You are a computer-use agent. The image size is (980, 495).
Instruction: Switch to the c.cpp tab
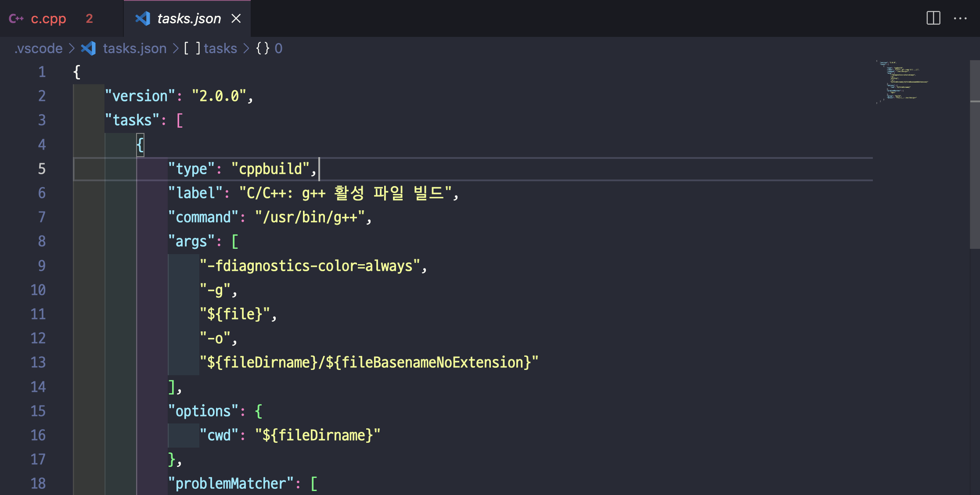(48, 18)
